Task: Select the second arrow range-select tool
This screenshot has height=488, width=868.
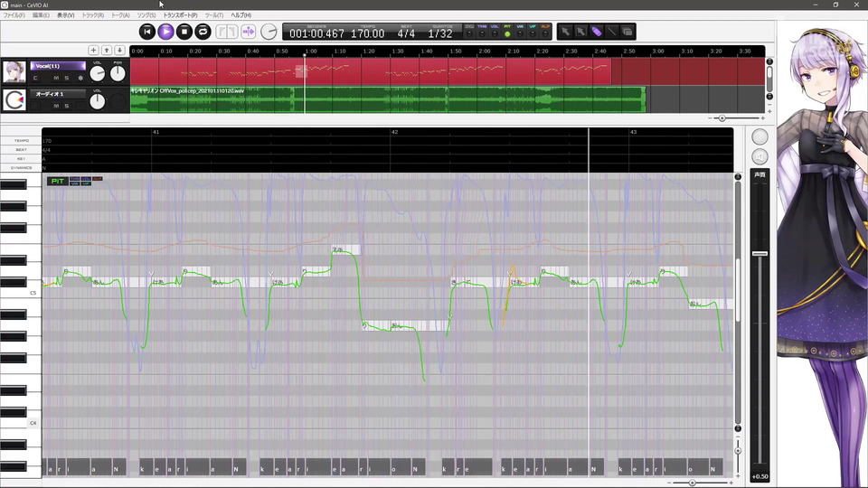Action: [x=580, y=32]
